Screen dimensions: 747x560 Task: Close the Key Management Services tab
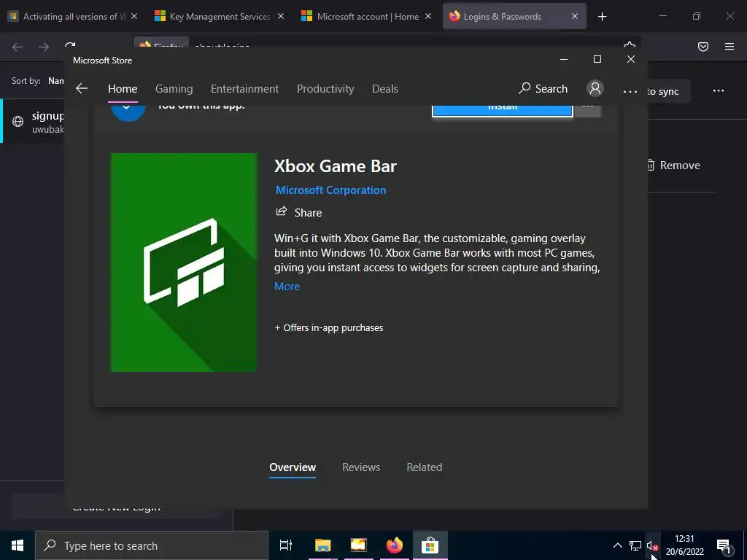point(281,17)
